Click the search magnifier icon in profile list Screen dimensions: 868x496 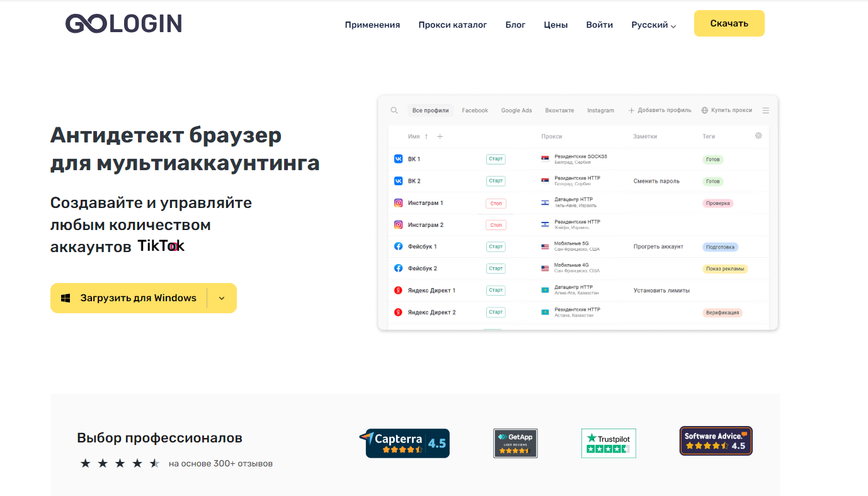point(394,110)
